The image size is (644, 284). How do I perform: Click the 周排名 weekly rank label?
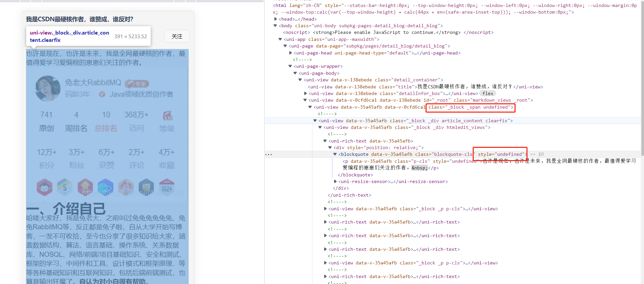click(x=76, y=128)
